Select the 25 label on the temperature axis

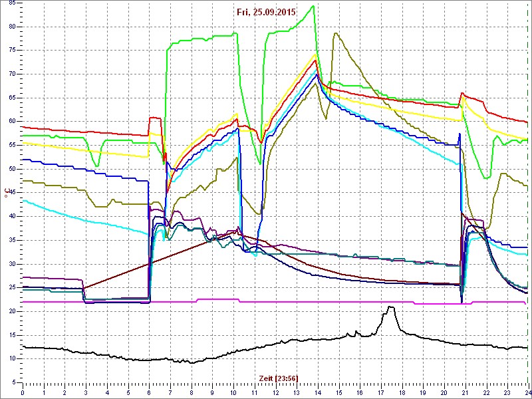[x=11, y=288]
